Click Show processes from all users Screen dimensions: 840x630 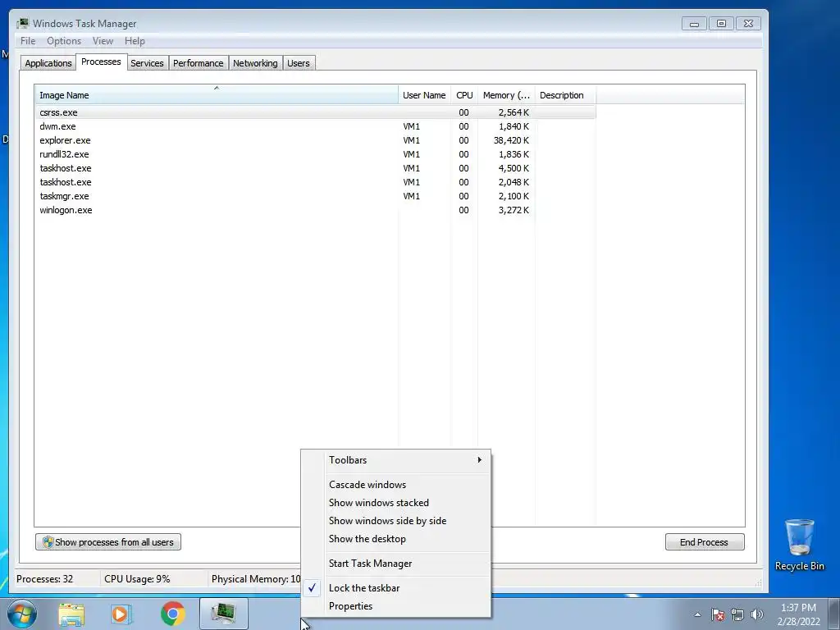point(108,542)
